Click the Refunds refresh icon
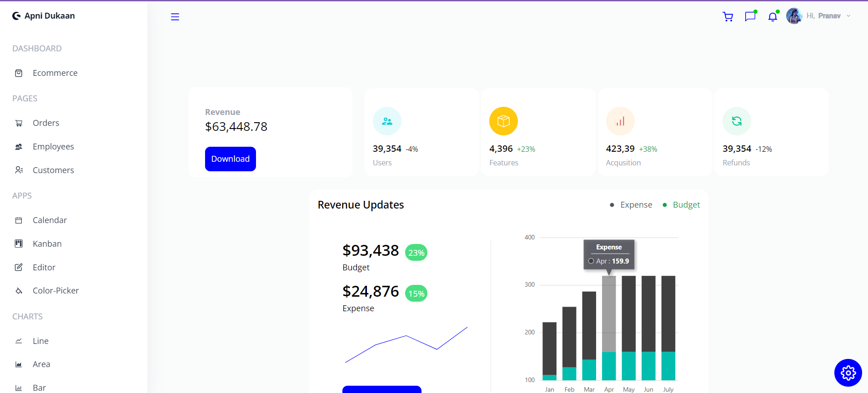 pos(737,121)
